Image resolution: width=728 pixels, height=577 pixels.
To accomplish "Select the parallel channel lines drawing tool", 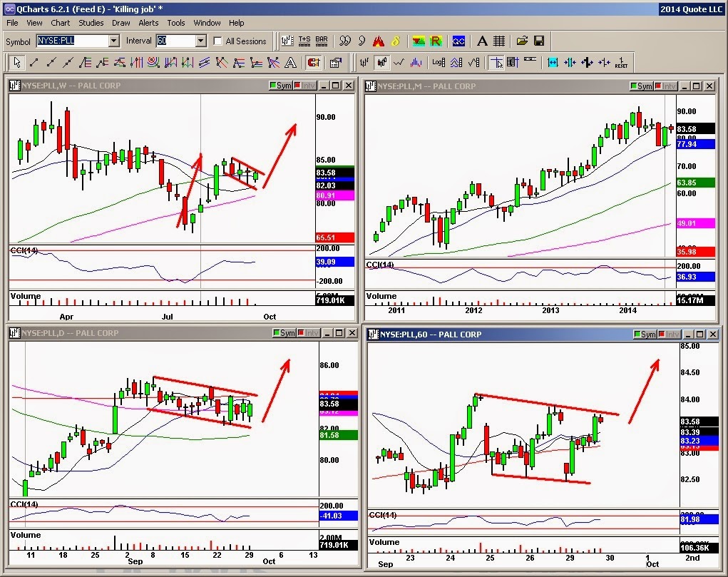I will click(205, 62).
